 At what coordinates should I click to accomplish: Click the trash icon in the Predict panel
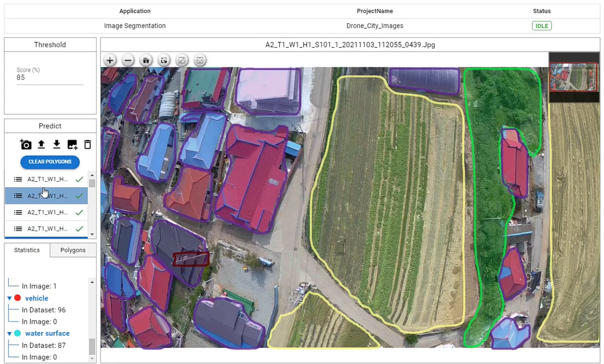[x=87, y=144]
